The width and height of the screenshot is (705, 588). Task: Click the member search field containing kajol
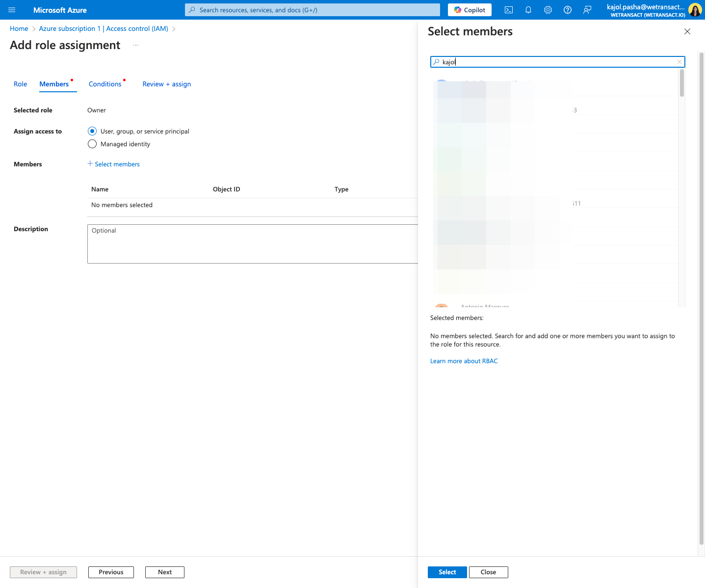tap(557, 62)
